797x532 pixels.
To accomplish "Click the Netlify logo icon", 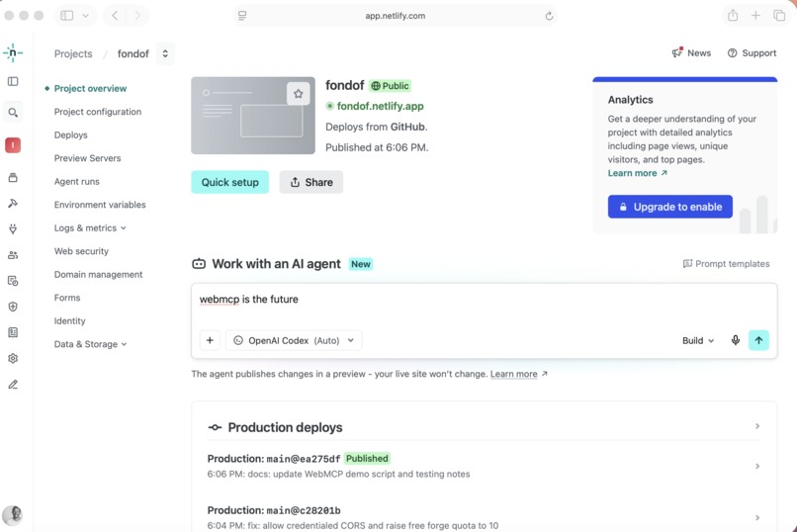I will tap(13, 52).
